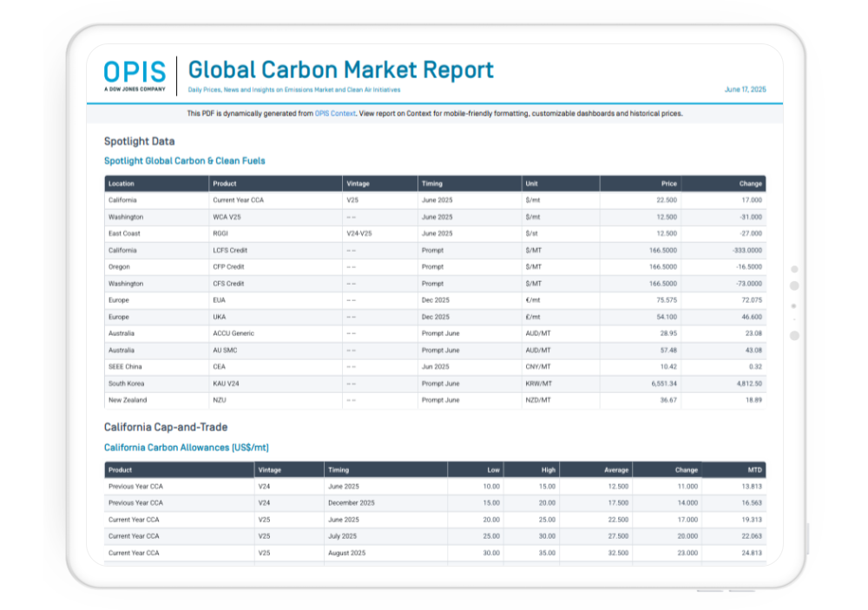Select the June 17, 2025 report date
This screenshot has height=610, width=868.
[745, 89]
